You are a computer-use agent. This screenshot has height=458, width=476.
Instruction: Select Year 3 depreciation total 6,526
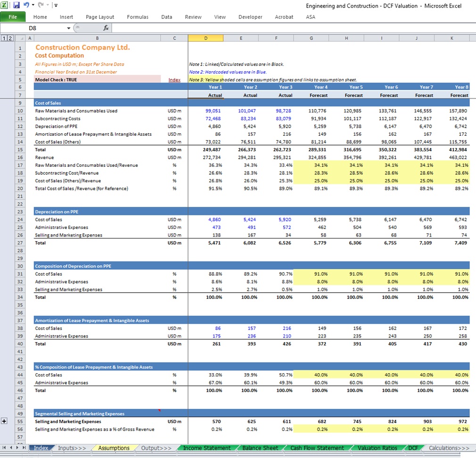pos(276,243)
